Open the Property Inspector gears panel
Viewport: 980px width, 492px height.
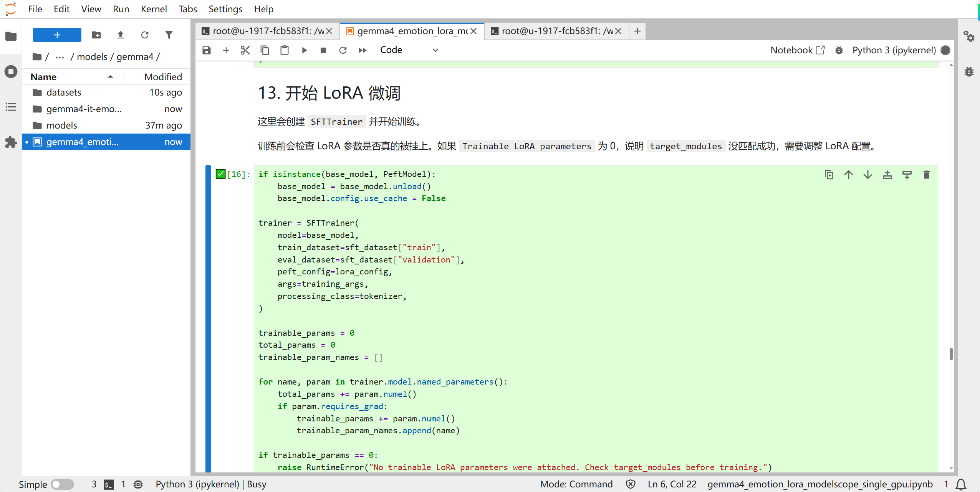click(x=969, y=36)
